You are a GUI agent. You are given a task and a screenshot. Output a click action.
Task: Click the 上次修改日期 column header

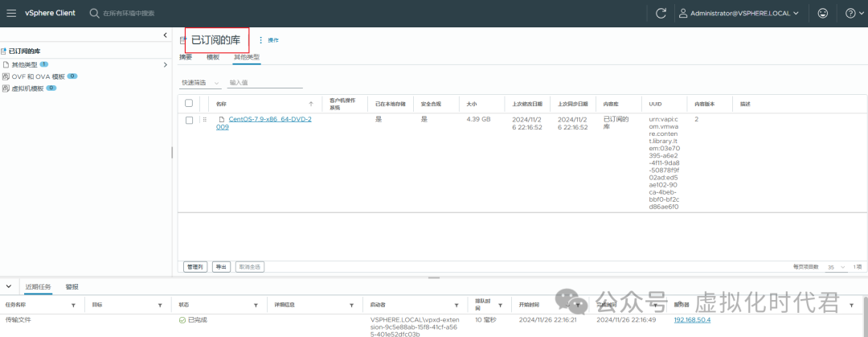(527, 104)
